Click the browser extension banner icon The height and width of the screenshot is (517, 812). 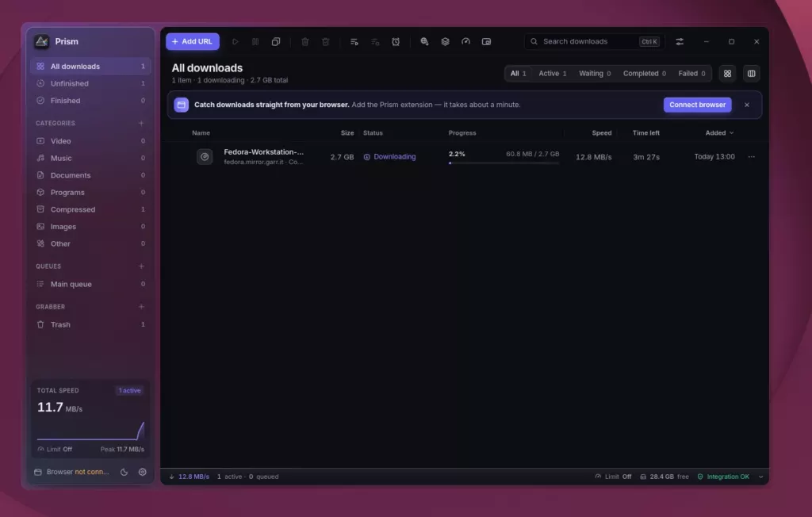[182, 105]
